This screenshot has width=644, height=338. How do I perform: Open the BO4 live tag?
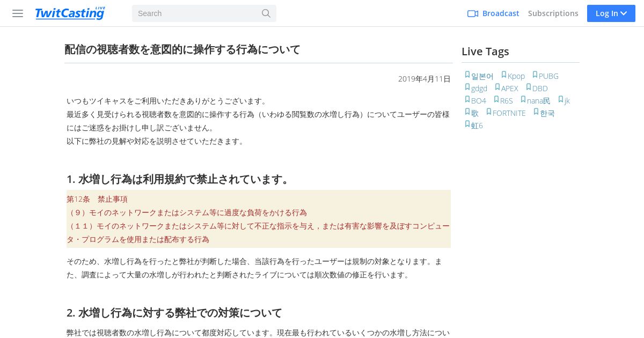[479, 101]
